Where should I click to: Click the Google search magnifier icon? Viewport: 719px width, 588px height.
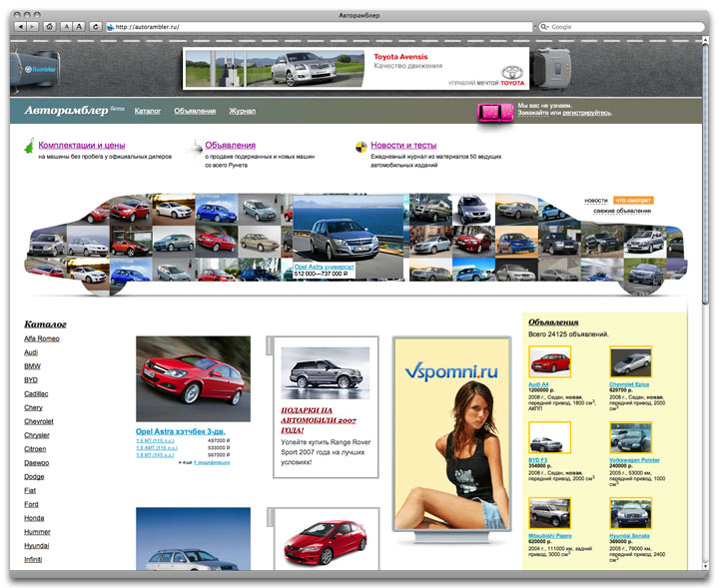pos(545,27)
